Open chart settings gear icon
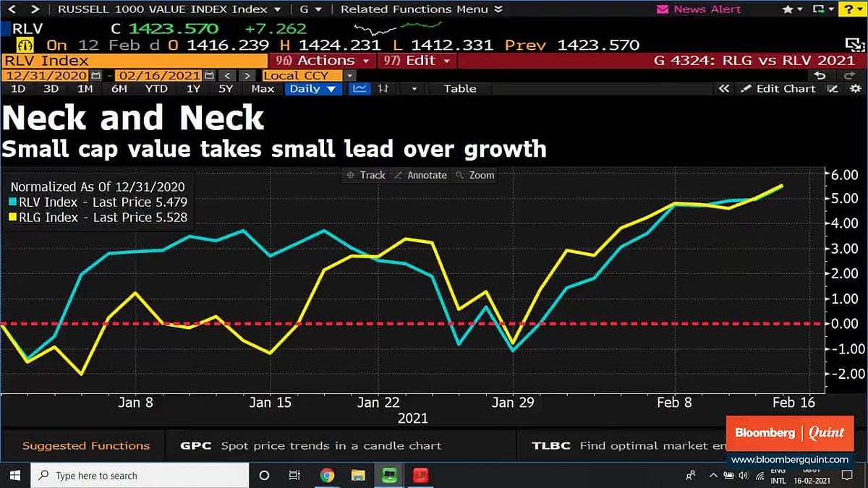 click(833, 89)
